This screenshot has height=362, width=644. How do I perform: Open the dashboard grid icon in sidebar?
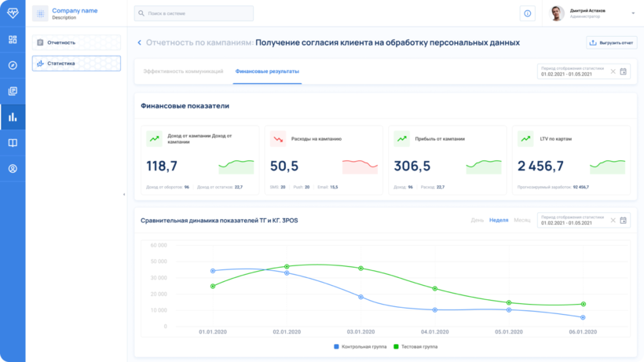13,39
